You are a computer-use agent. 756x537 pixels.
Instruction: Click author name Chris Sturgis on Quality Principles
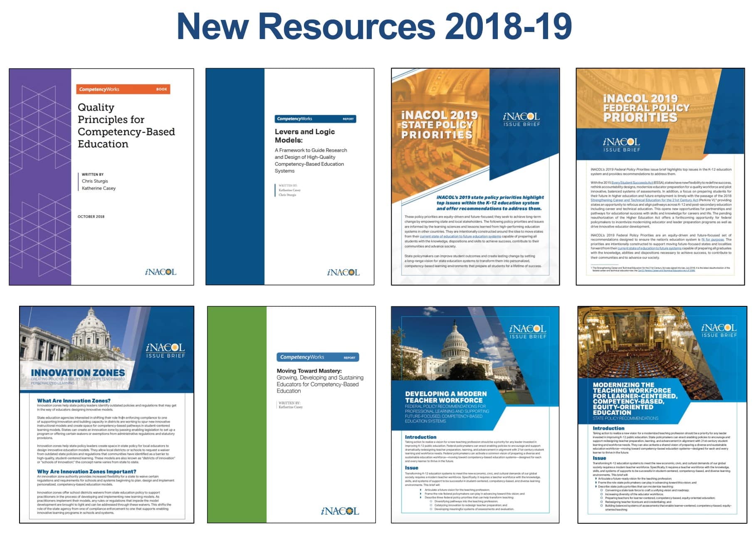coord(95,181)
